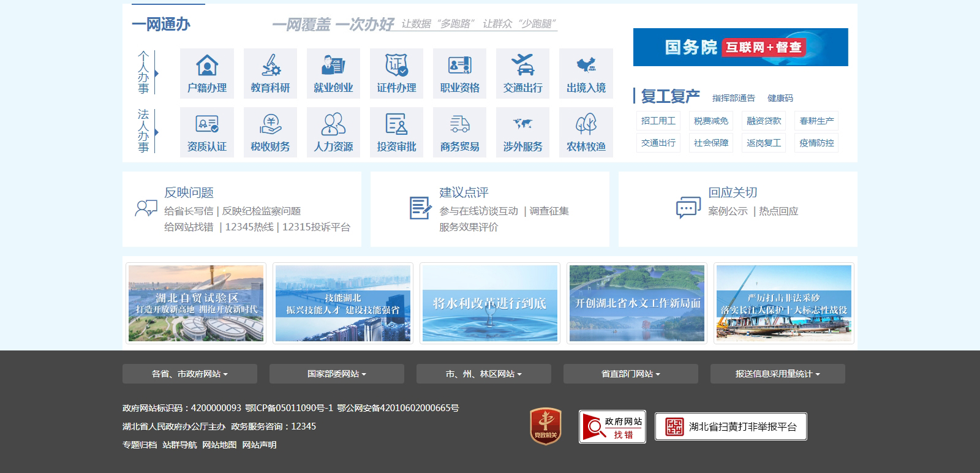This screenshot has height=473, width=980.
Task: Click the 国务院 互联网+督查 banner
Action: pos(741,47)
